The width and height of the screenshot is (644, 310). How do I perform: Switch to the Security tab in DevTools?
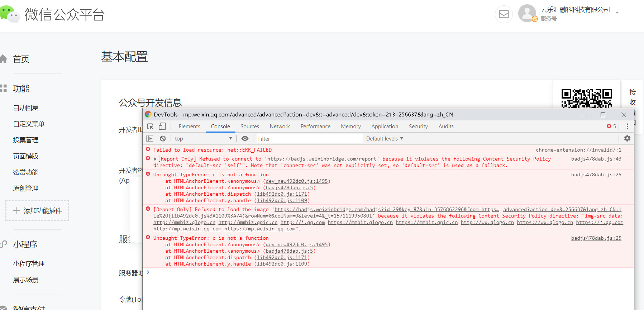(418, 127)
